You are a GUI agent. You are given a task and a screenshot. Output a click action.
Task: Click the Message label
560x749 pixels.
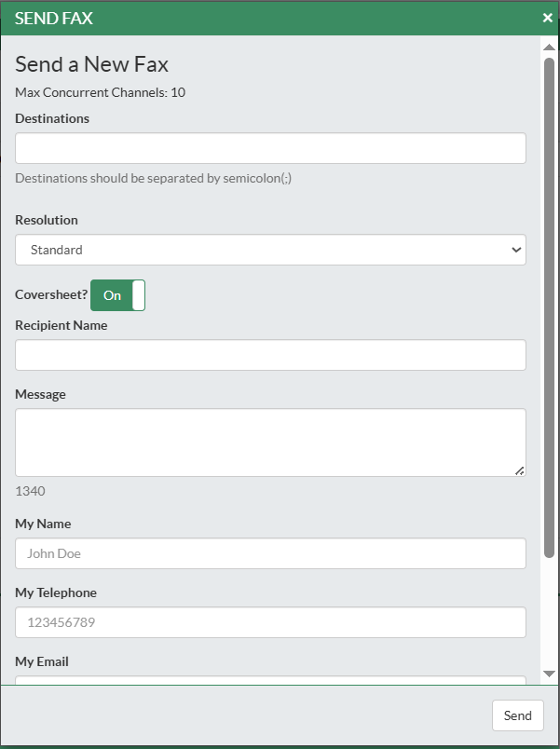(x=41, y=395)
